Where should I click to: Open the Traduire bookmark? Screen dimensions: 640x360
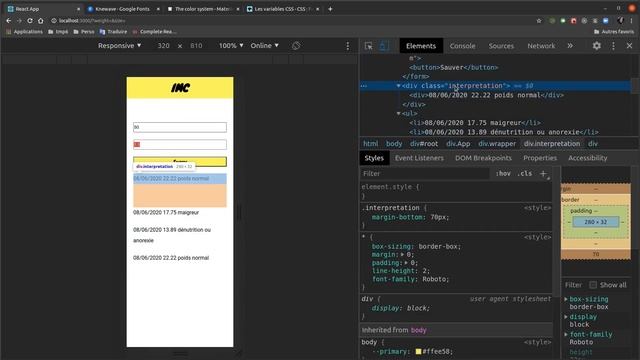[x=113, y=31]
